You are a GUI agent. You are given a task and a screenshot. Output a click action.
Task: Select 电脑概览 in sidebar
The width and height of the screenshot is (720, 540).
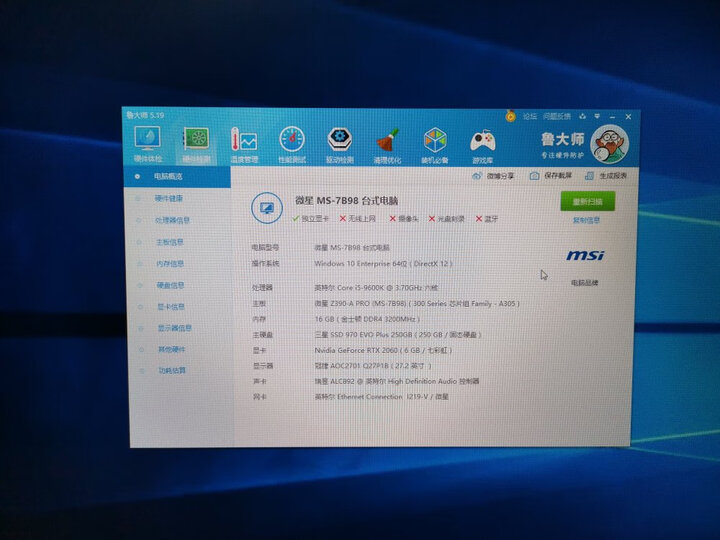tap(177, 176)
